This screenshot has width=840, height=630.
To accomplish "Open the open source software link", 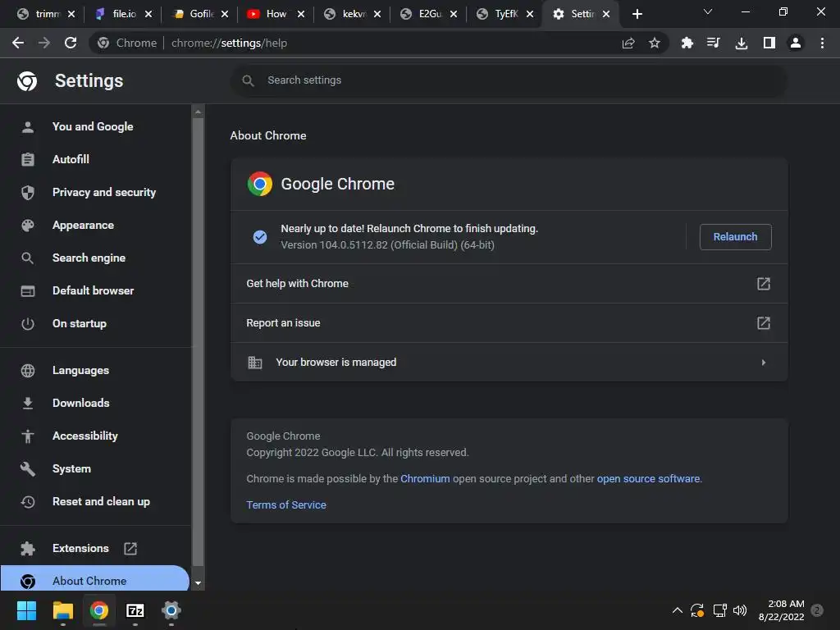I will (648, 478).
